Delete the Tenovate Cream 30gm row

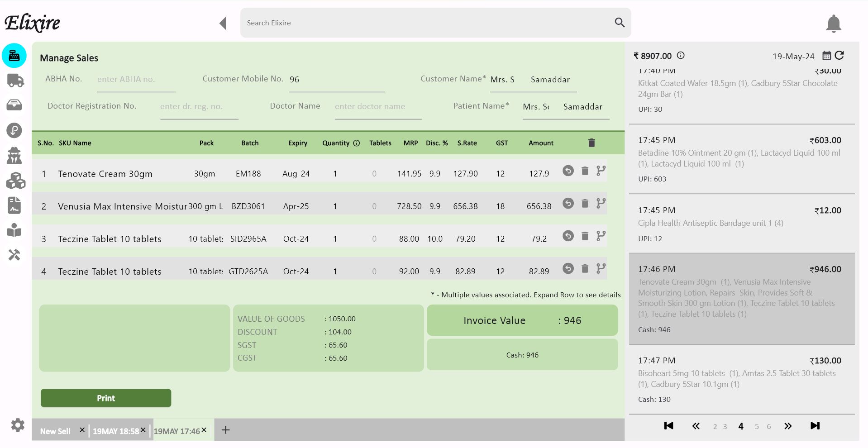pos(585,171)
